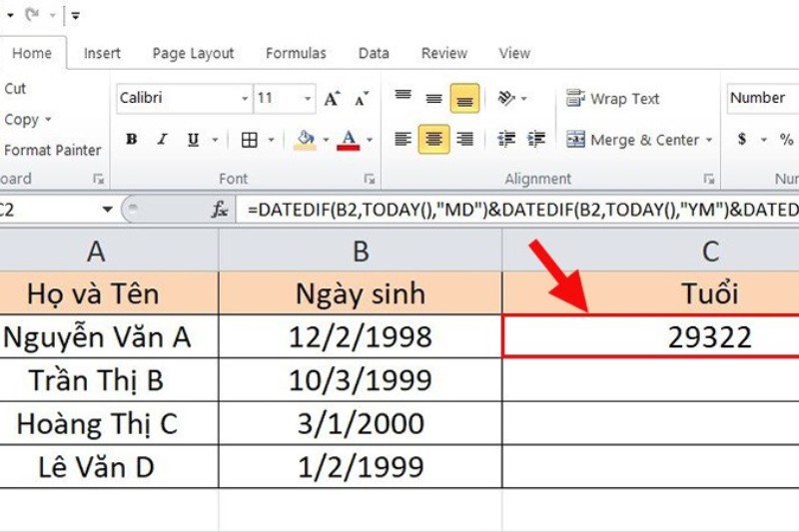The width and height of the screenshot is (799, 532).
Task: Select the Hoàng Thị C cell
Action: pyautogui.click(x=109, y=423)
